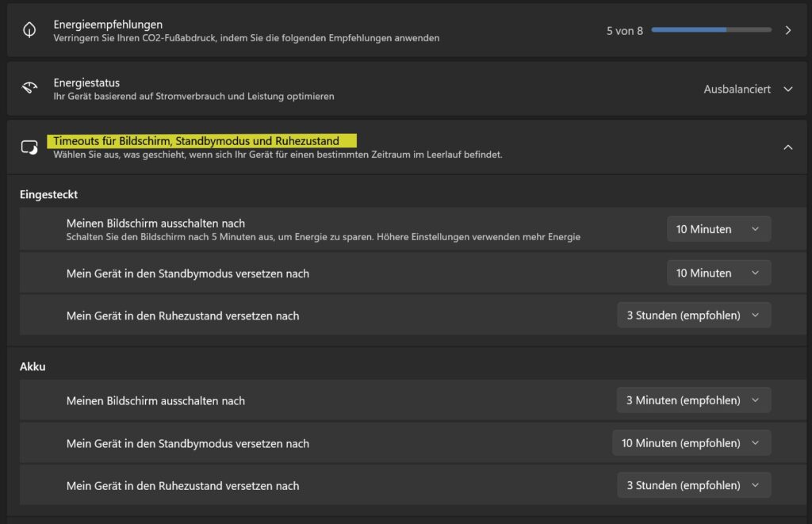Open Akku Standbymodus 10 Minuten dropdown
Screen dimensions: 812x524
coord(691,442)
